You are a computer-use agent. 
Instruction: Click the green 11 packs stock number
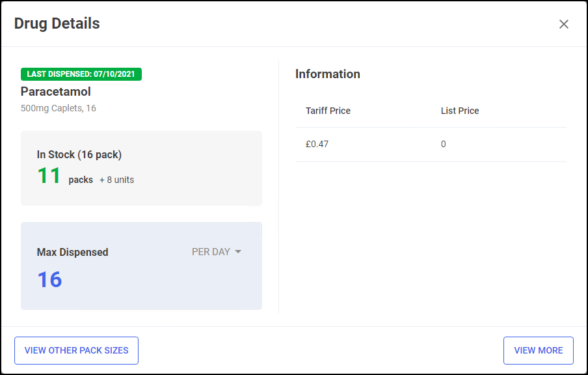(49, 176)
